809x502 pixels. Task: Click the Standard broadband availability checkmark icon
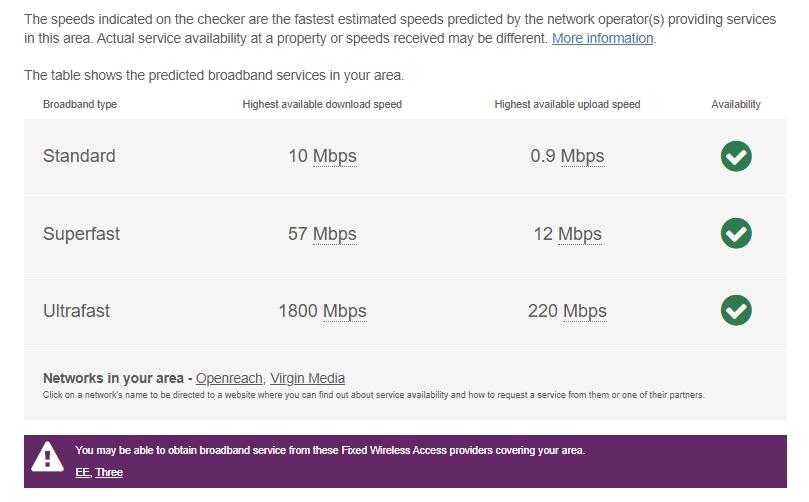(x=736, y=156)
